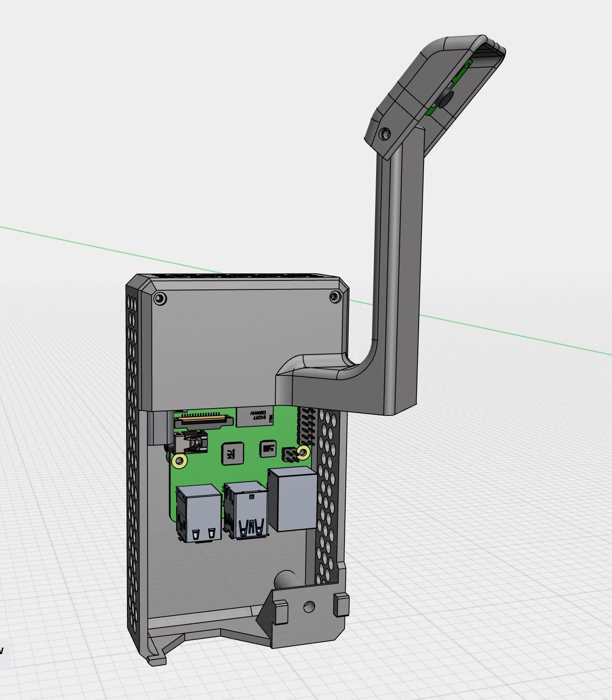Select the round hole in the bottom bracket
The image size is (612, 700).
click(x=309, y=606)
